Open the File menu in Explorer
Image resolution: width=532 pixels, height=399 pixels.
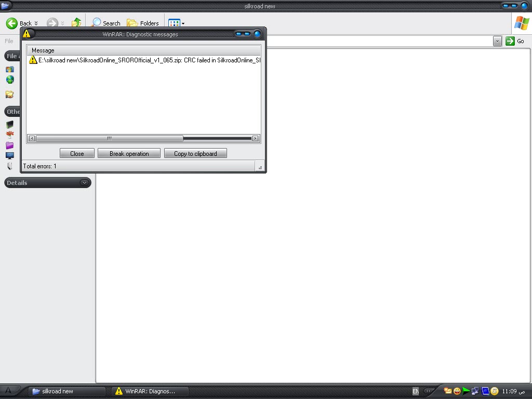[9, 41]
